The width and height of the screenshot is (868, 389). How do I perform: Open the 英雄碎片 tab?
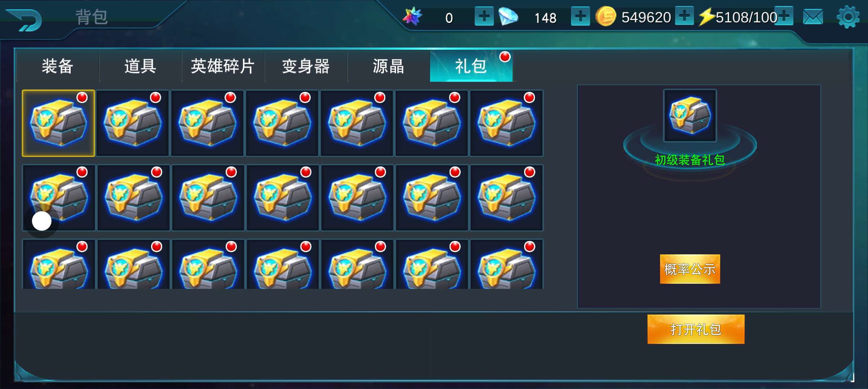tap(223, 66)
